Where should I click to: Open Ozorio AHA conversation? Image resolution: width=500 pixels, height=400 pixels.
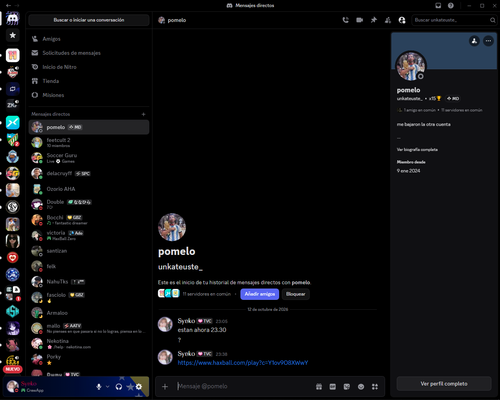pyautogui.click(x=89, y=189)
